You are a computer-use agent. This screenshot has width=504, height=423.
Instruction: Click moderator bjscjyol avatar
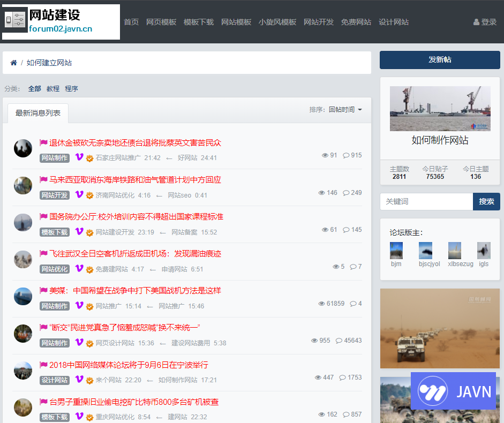(x=425, y=251)
